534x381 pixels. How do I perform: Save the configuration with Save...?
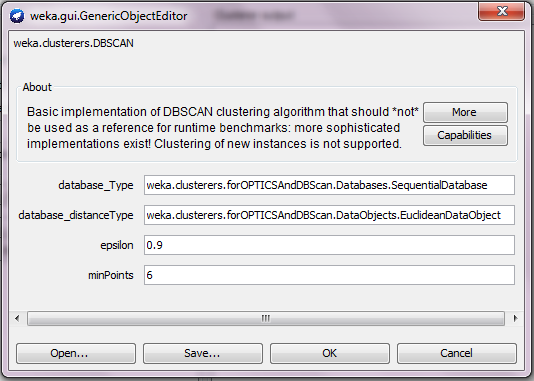(x=203, y=353)
